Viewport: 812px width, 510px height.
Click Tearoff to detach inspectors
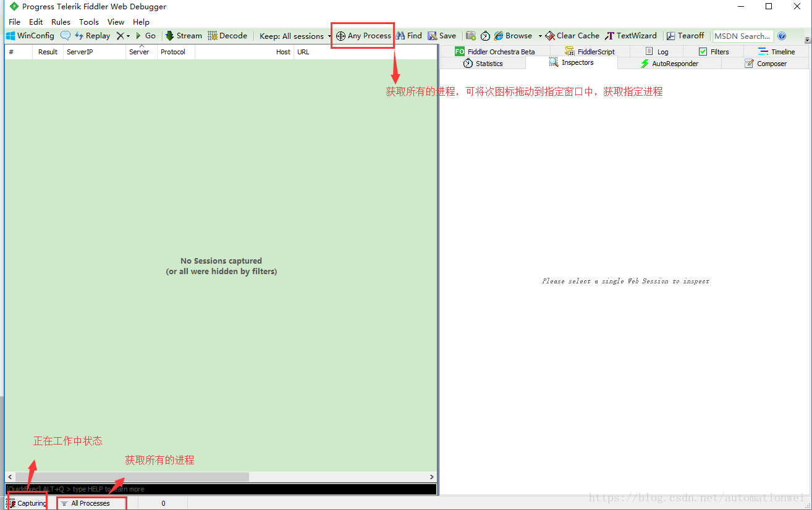[x=685, y=36]
